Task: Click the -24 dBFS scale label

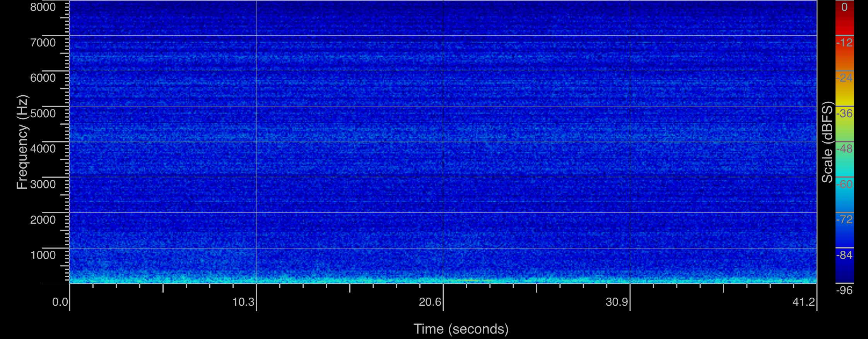Action: [x=844, y=78]
